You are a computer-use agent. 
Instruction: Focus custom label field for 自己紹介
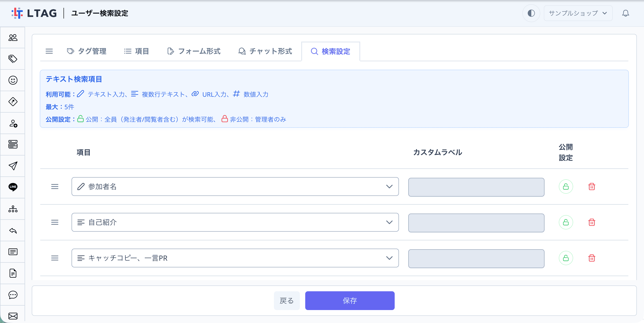point(476,223)
